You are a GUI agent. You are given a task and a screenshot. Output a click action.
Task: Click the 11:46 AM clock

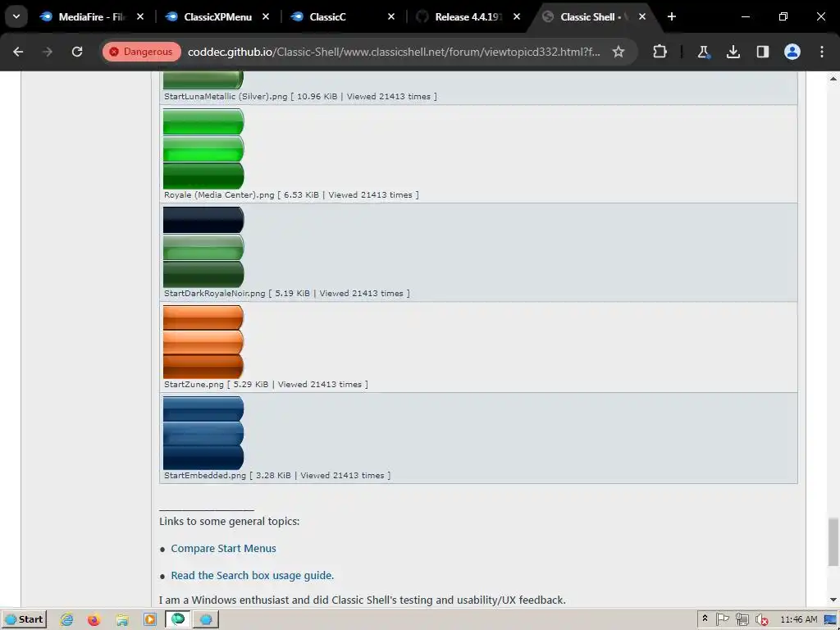tap(799, 620)
